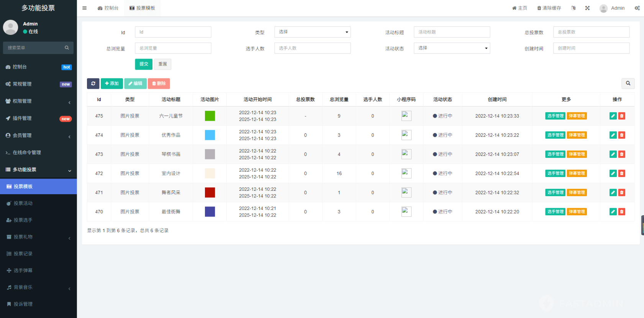Screen dimensions: 644x318
Task: Edit row 470 with pencil icon
Action: tap(613, 212)
